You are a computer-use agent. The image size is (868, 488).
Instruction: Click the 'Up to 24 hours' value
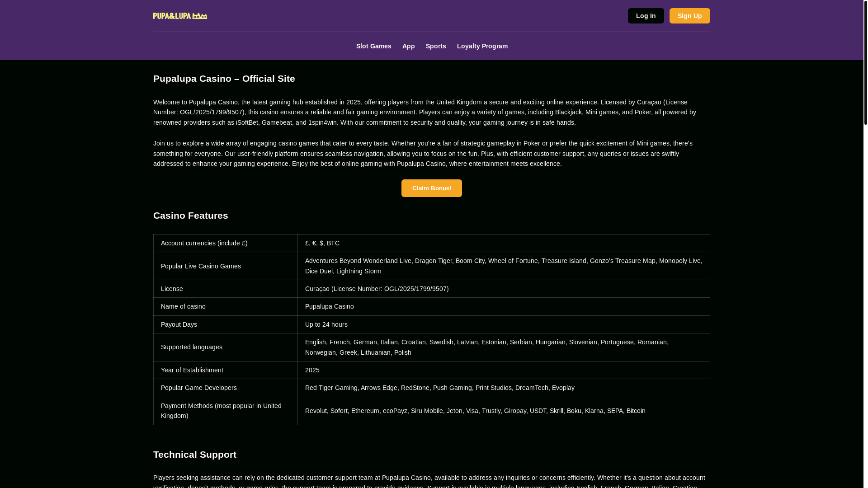coord(504,324)
